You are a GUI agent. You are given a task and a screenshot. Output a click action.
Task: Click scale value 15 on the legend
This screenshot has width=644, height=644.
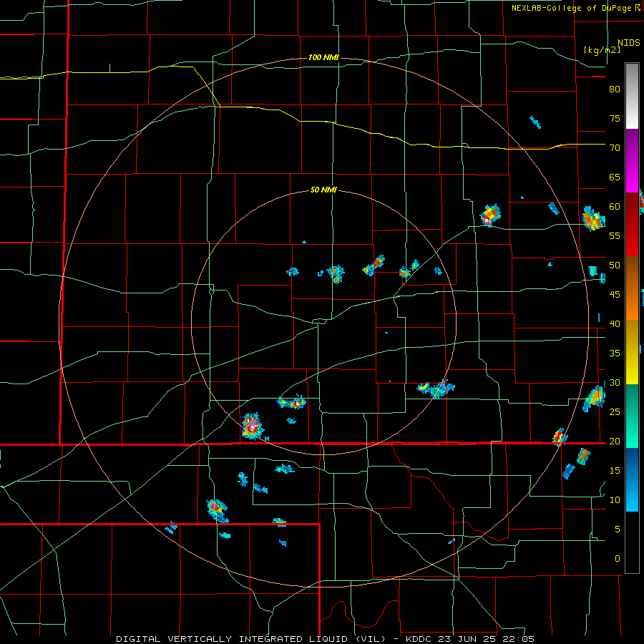tap(615, 471)
